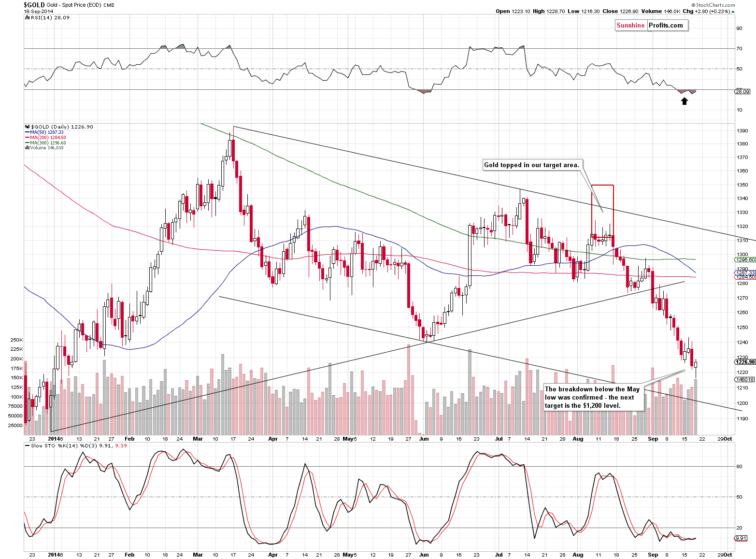Click the line icon beside Slow STO legend
This screenshot has width=756, height=559.
coord(27,445)
